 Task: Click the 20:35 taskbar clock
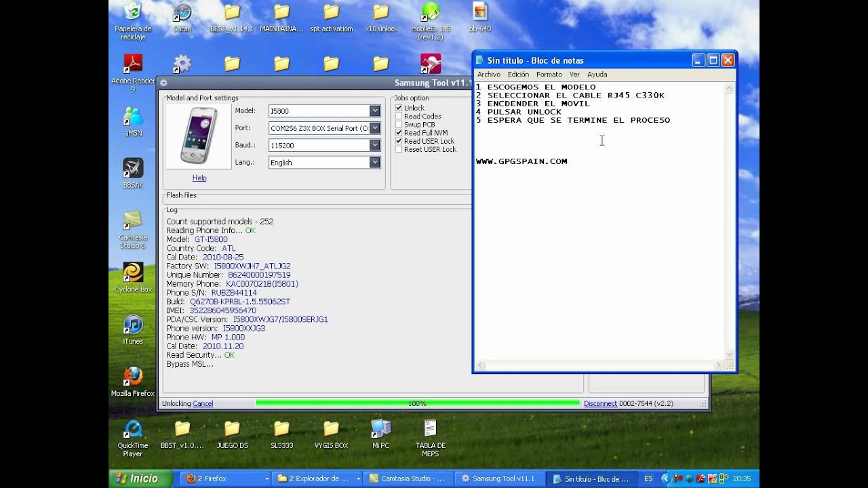[x=741, y=479]
